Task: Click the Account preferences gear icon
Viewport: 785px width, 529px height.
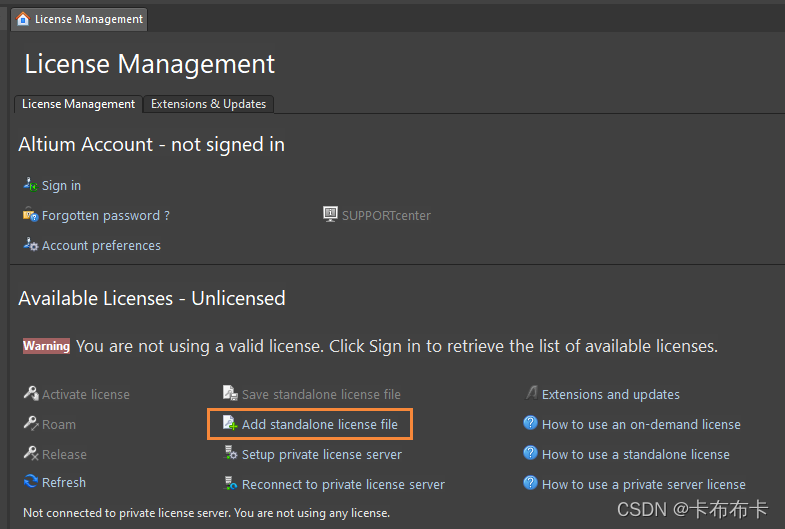Action: 30,245
